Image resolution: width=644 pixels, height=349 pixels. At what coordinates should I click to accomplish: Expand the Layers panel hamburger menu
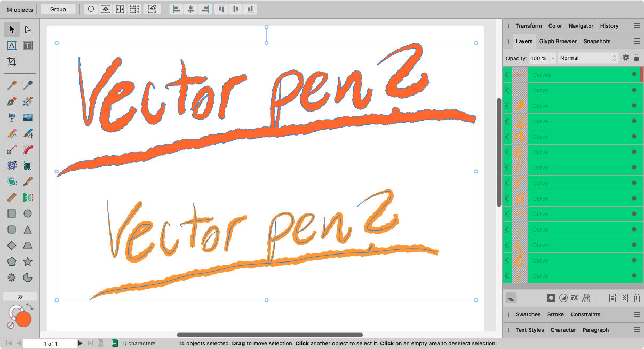pos(637,41)
